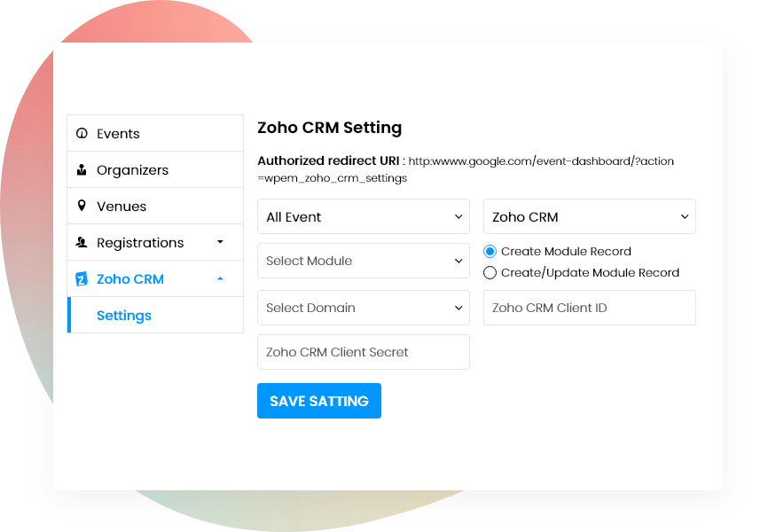Expand the Registrations submenu arrow

point(220,242)
